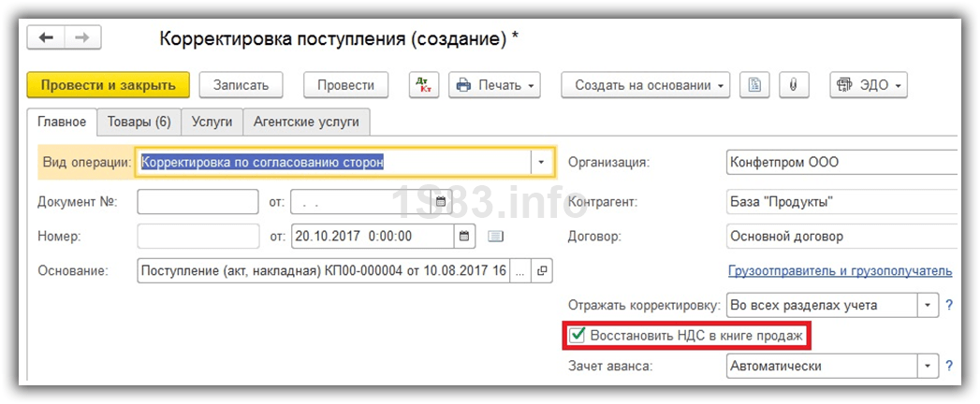Screen dimensions: 980x404
Task: Go back with the left arrow button
Action: (46, 38)
